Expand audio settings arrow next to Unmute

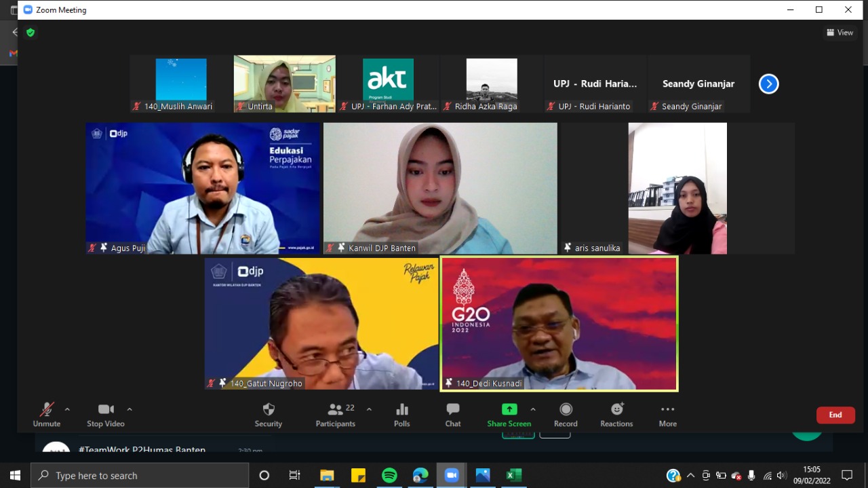[67, 409]
